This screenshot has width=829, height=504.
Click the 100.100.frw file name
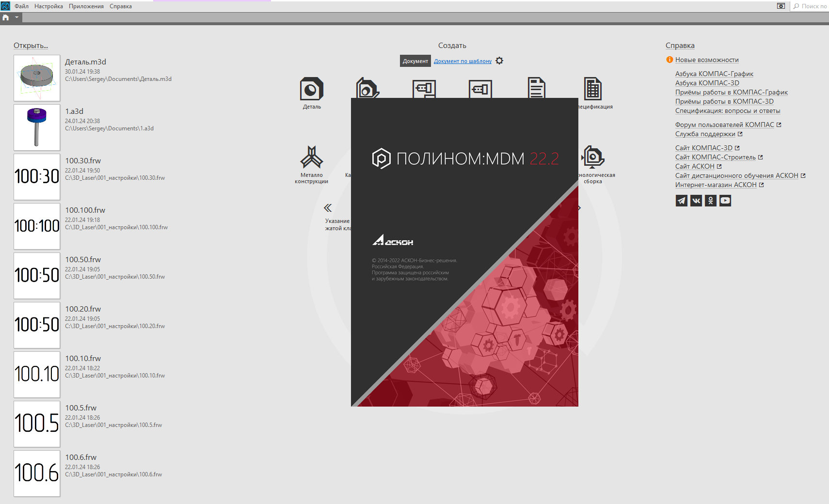point(85,210)
